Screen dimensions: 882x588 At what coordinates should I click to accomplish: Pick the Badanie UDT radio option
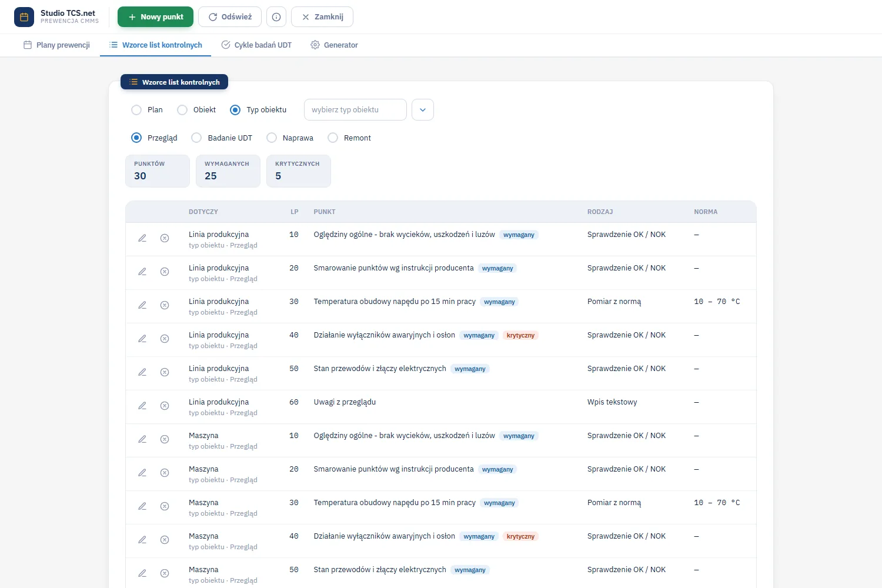pyautogui.click(x=196, y=138)
